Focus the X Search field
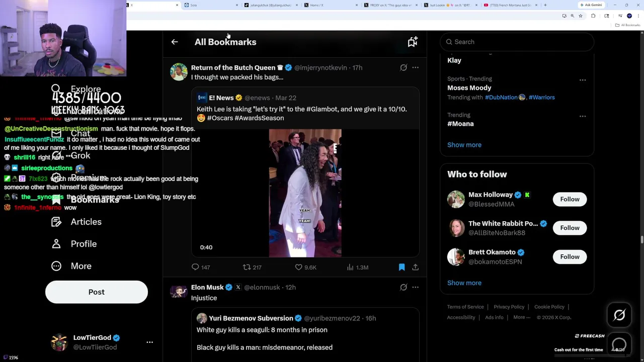 point(517,42)
